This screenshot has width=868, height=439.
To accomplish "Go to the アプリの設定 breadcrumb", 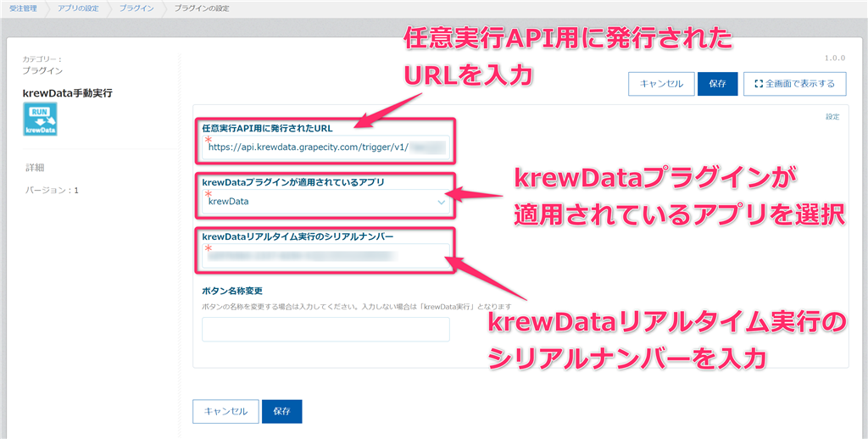I will point(79,8).
